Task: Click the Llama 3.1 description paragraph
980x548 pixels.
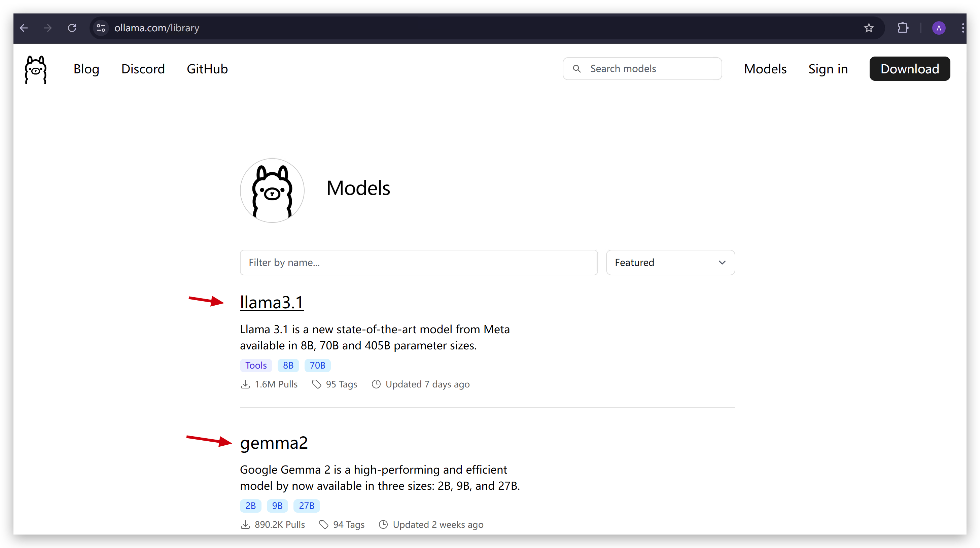Action: click(x=375, y=337)
